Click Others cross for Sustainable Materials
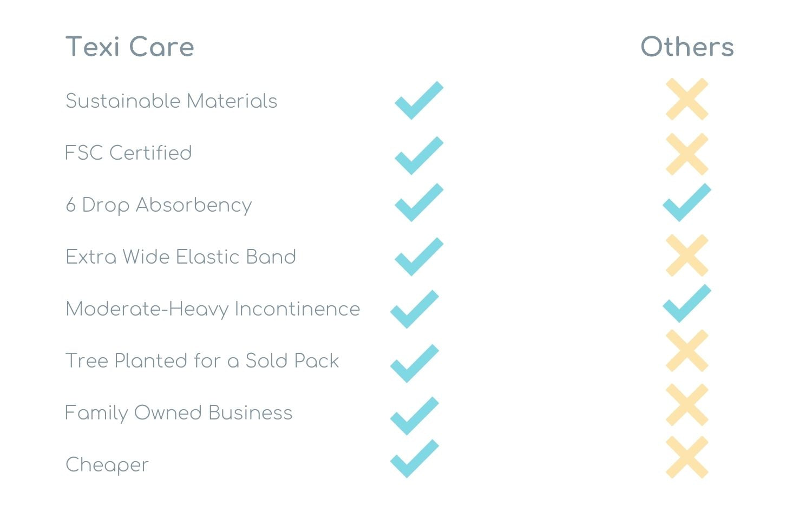The height and width of the screenshot is (512, 812). click(x=687, y=99)
